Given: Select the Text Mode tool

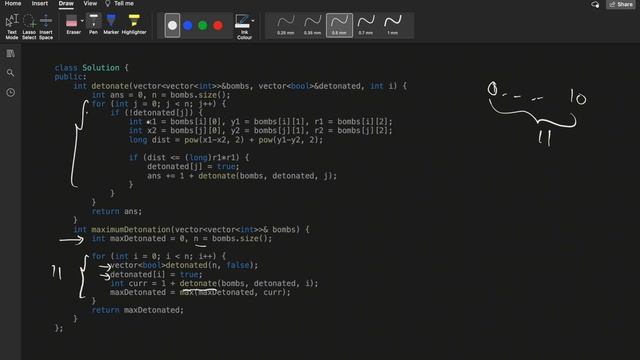Looking at the screenshot, I should tap(12, 27).
